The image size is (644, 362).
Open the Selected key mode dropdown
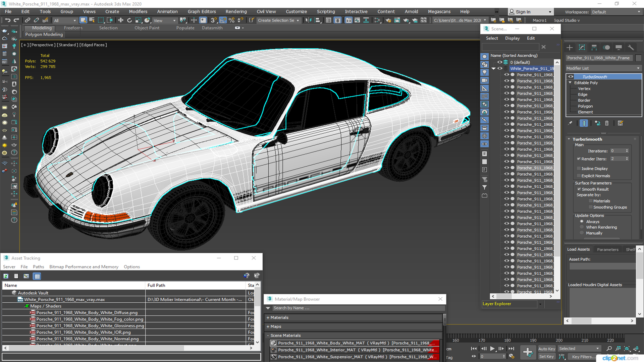point(579,349)
